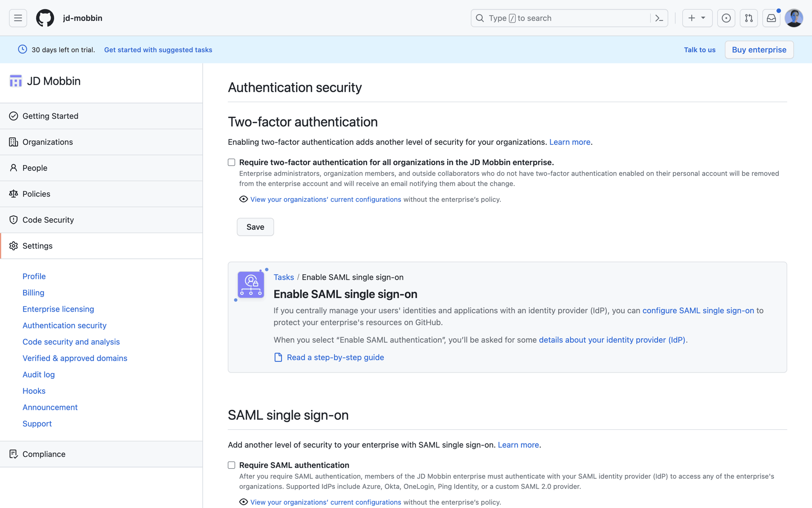Enable Require SAML authentication checkbox
The height and width of the screenshot is (508, 812).
point(231,465)
